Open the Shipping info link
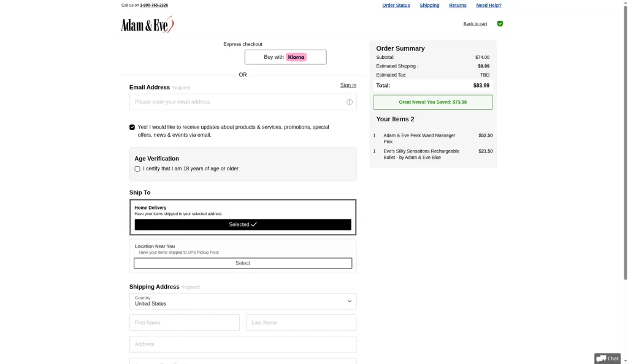 429,5
